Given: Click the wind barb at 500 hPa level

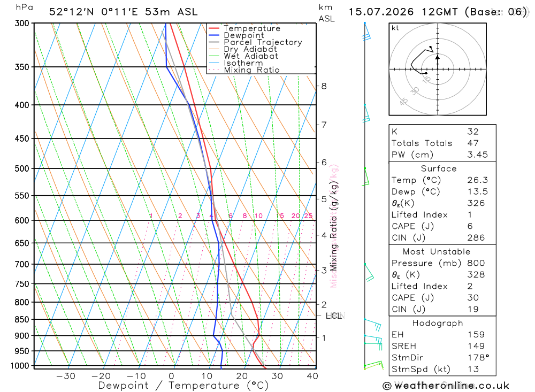Looking at the screenshot, I should pyautogui.click(x=365, y=176).
